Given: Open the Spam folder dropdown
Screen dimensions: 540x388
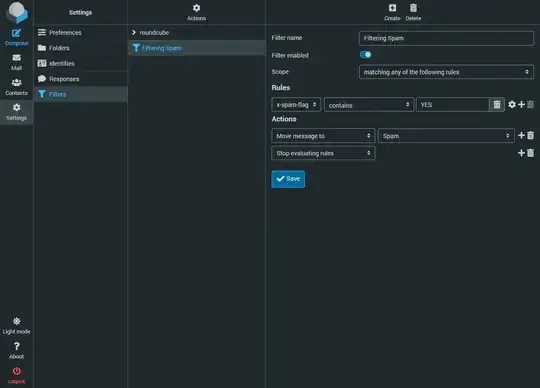Looking at the screenshot, I should (x=446, y=136).
